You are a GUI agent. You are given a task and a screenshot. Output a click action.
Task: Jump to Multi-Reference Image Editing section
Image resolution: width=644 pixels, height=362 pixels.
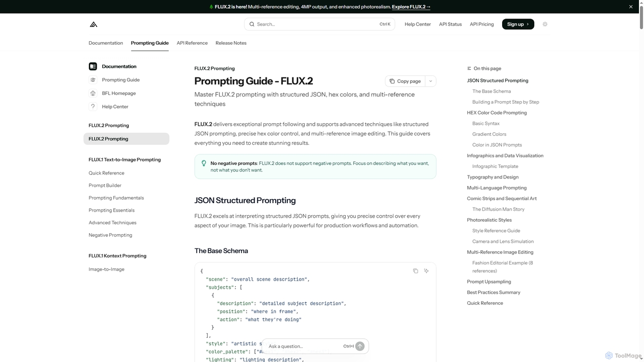500,252
